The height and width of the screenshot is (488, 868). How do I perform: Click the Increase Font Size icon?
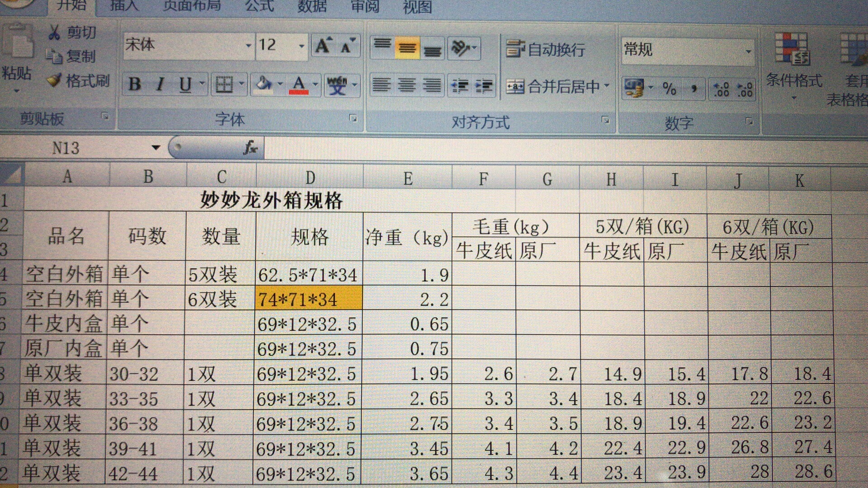click(323, 46)
